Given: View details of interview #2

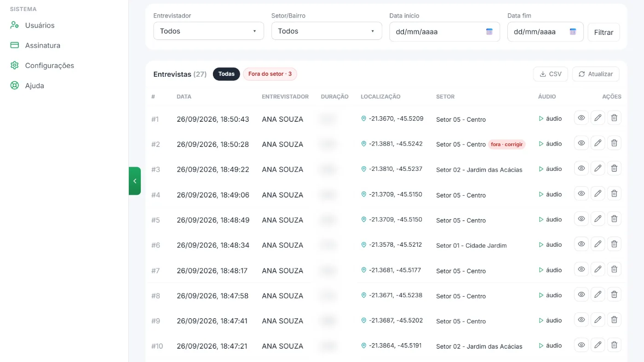Looking at the screenshot, I should click(x=581, y=143).
